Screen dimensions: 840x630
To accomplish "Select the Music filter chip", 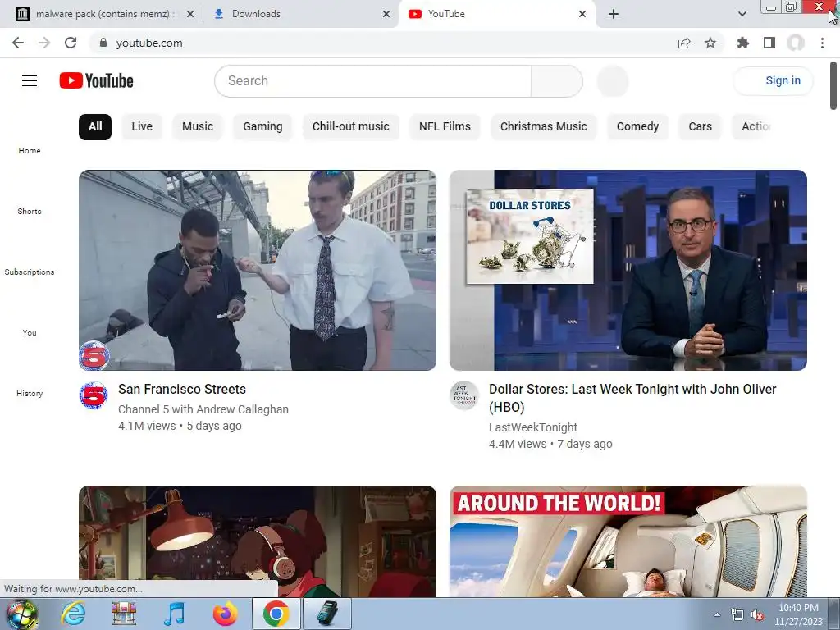I will click(198, 127).
